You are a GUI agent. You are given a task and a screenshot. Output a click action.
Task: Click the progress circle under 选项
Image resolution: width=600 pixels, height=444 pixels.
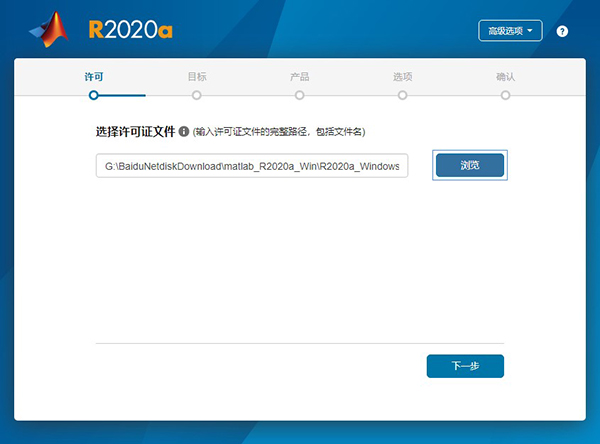click(403, 95)
